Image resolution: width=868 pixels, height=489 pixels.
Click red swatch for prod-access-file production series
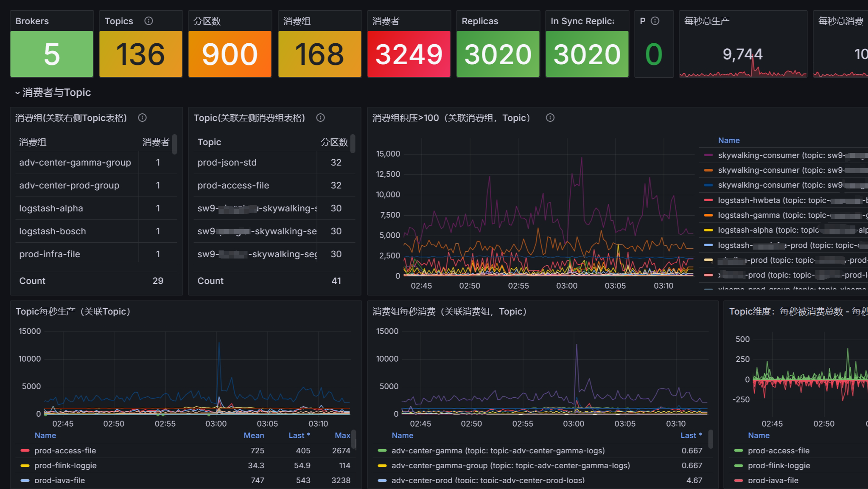pyautogui.click(x=25, y=450)
